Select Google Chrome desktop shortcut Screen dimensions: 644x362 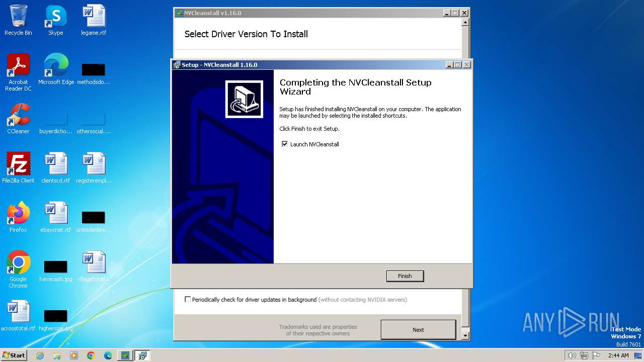[x=18, y=270]
